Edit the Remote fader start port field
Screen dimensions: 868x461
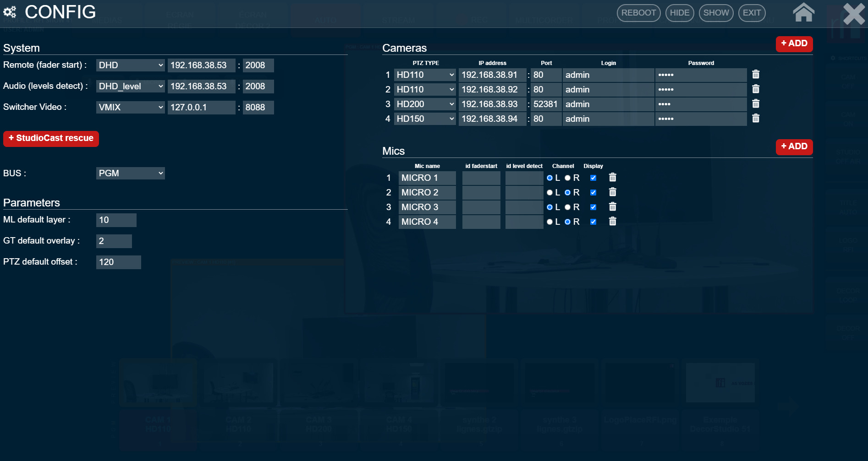click(x=258, y=65)
